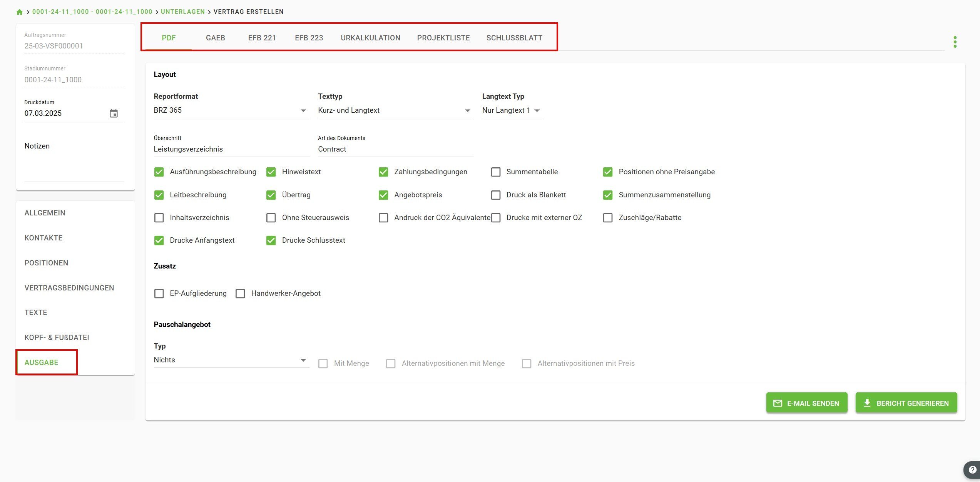The width and height of the screenshot is (980, 482).
Task: Open the Pauschalangebot Typ dropdown
Action: coord(231,360)
